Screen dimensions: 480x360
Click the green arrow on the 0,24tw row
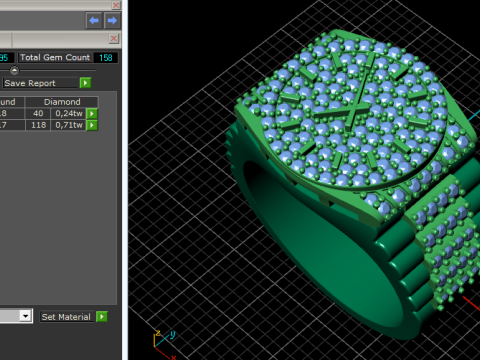point(92,114)
